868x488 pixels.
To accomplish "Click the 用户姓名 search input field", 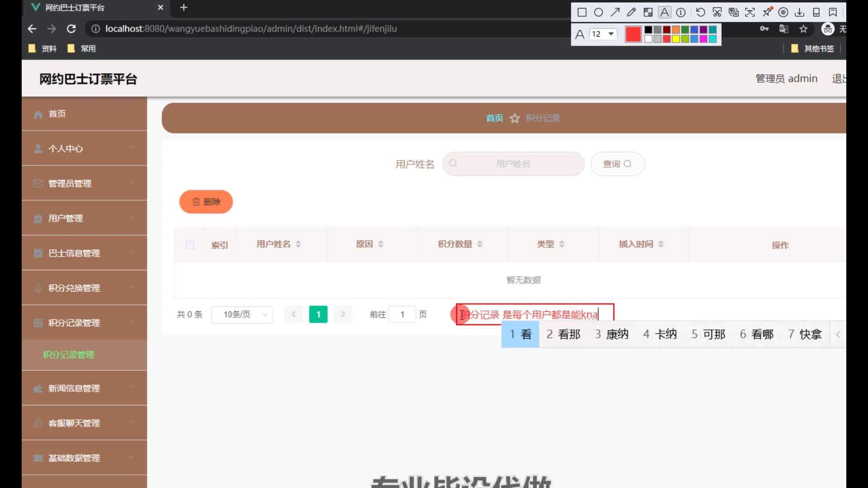I will 513,164.
